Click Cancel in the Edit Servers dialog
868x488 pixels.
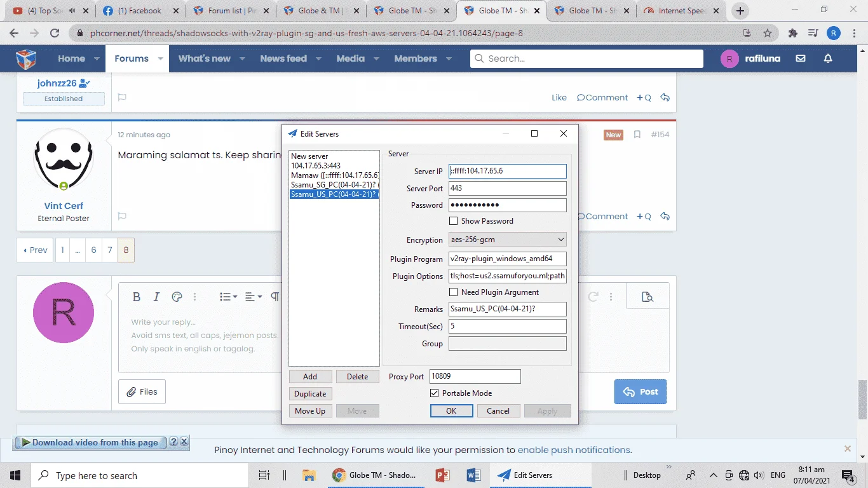(x=498, y=411)
